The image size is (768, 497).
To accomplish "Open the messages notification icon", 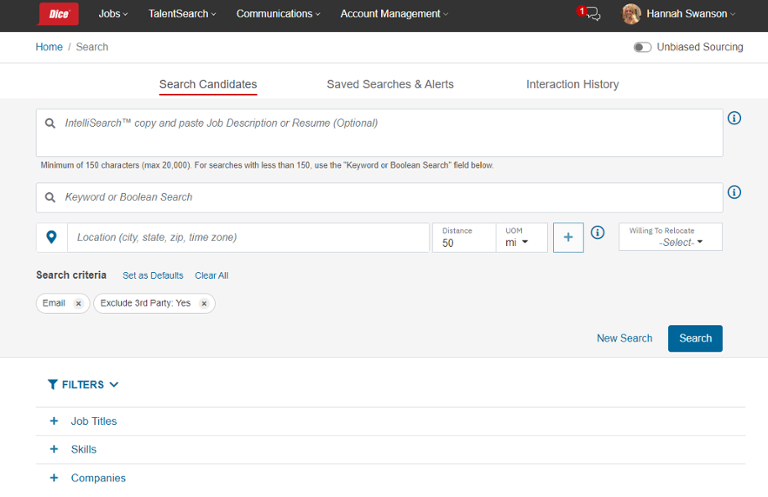I will [591, 14].
